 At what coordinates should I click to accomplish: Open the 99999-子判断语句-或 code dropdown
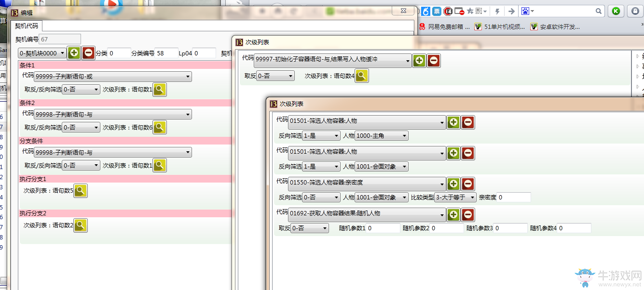pos(112,76)
